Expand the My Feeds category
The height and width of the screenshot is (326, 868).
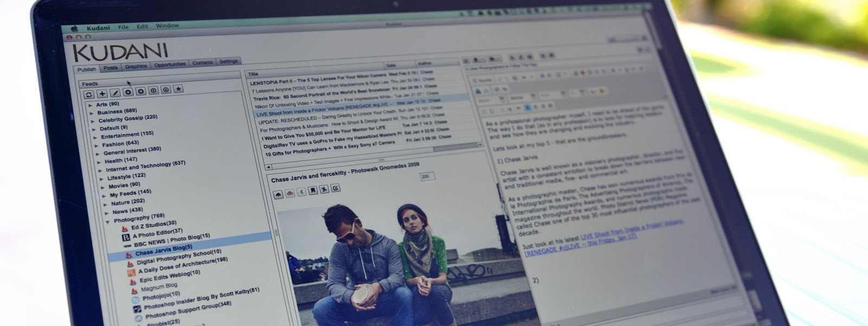pos(104,196)
